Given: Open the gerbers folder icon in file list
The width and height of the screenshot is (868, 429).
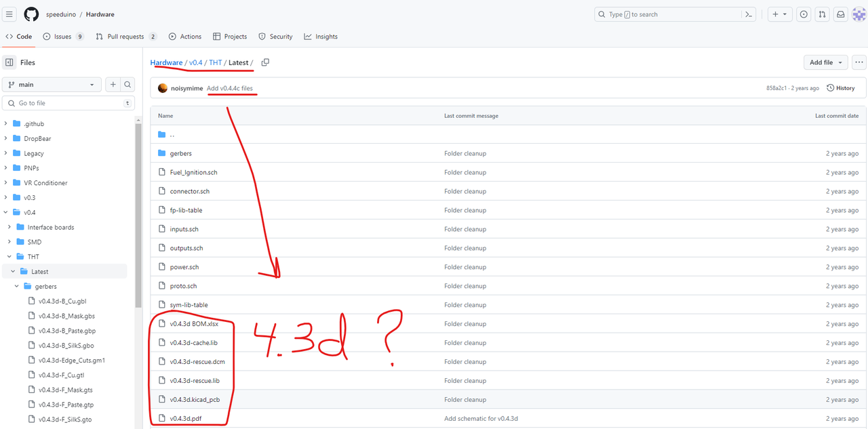Looking at the screenshot, I should [162, 153].
